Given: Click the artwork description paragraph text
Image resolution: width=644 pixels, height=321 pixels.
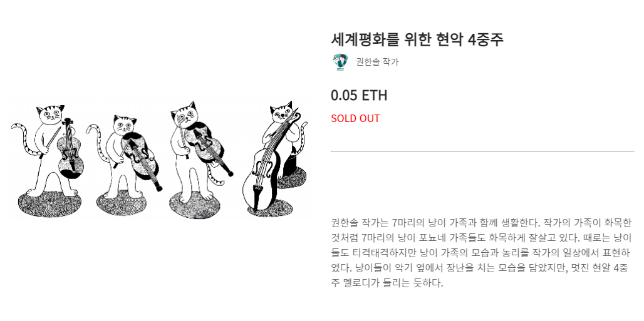Looking at the screenshot, I should [x=480, y=253].
